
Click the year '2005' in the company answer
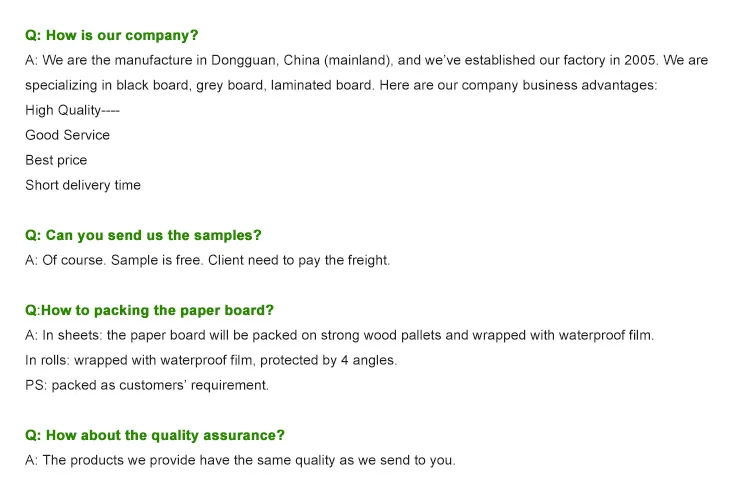click(x=639, y=60)
